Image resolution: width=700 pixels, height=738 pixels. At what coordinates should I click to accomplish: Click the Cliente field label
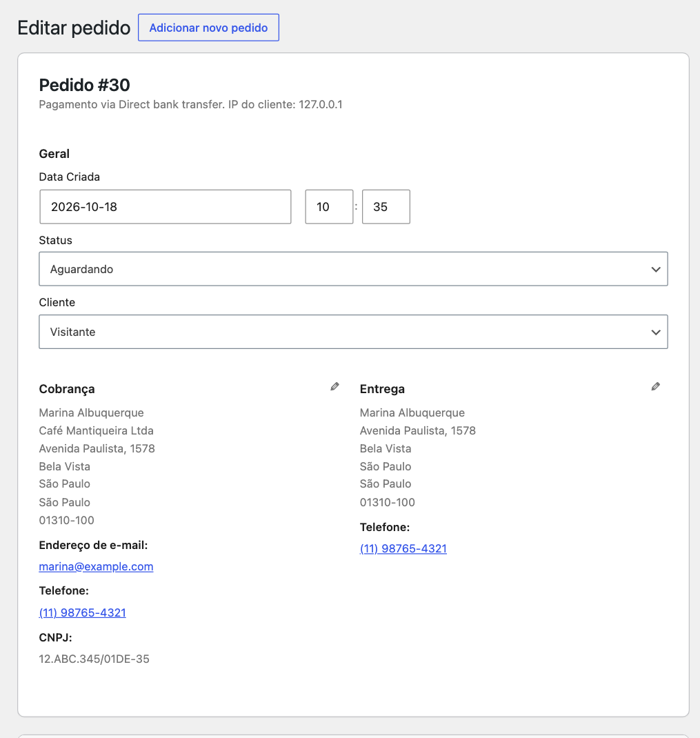coord(57,303)
